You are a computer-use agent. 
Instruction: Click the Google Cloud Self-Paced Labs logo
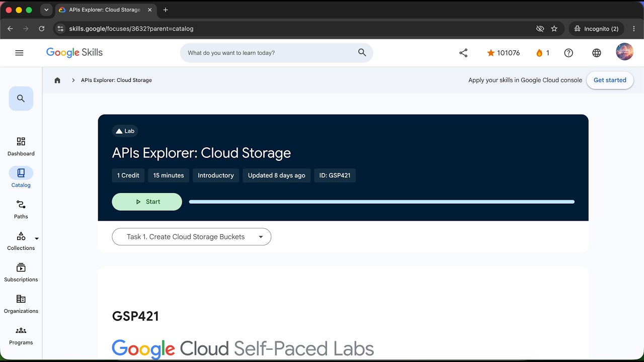coord(243,349)
